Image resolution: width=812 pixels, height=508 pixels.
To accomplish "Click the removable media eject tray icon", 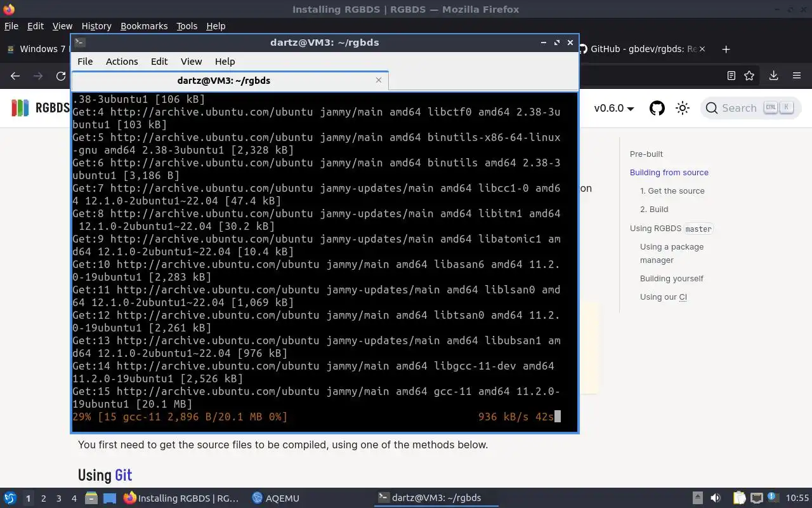I will point(697,498).
